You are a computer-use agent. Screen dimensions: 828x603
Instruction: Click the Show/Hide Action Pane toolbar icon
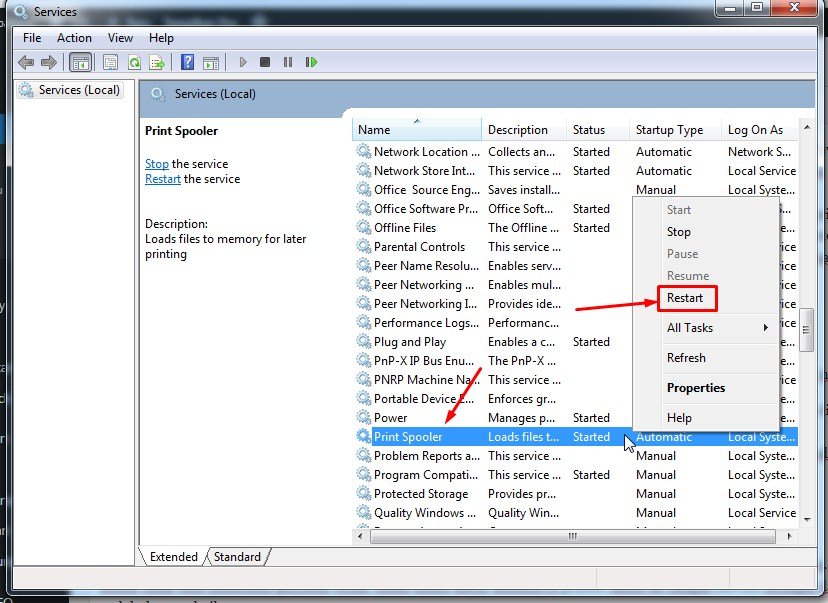click(211, 62)
